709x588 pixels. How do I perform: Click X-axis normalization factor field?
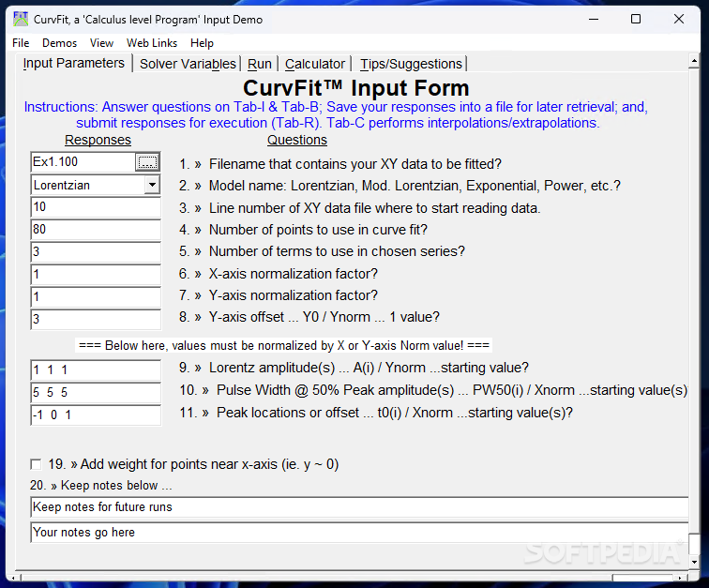(96, 275)
